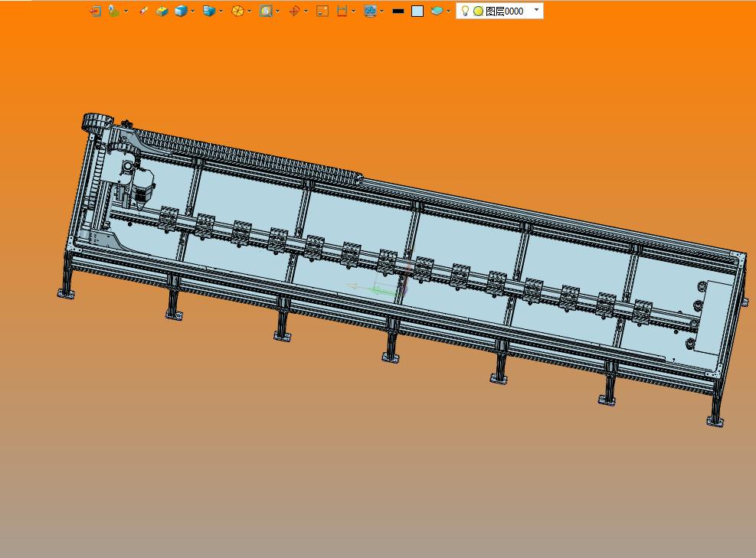Viewport: 756px width, 558px height.
Task: Click the orange wireframe sphere icon
Action: 237,11
